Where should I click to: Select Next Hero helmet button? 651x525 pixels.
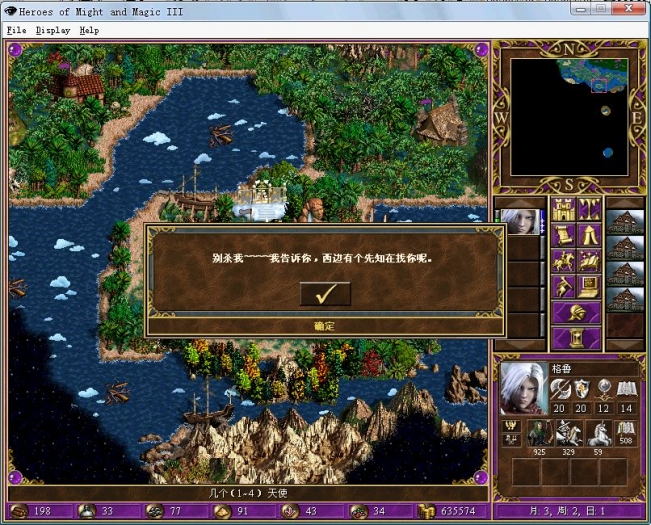pos(576,313)
